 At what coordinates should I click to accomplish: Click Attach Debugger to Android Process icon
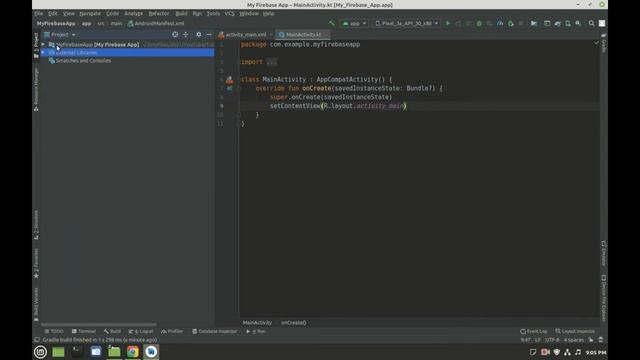tap(511, 23)
